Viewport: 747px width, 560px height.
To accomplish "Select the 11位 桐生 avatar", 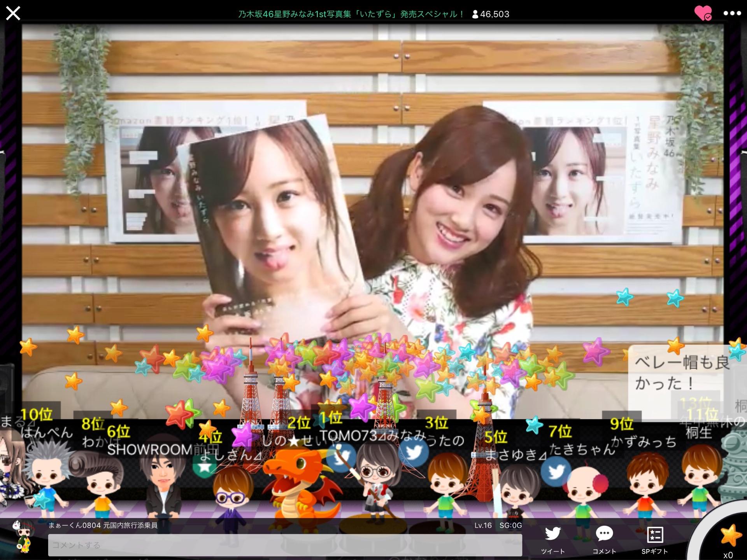I will (700, 480).
